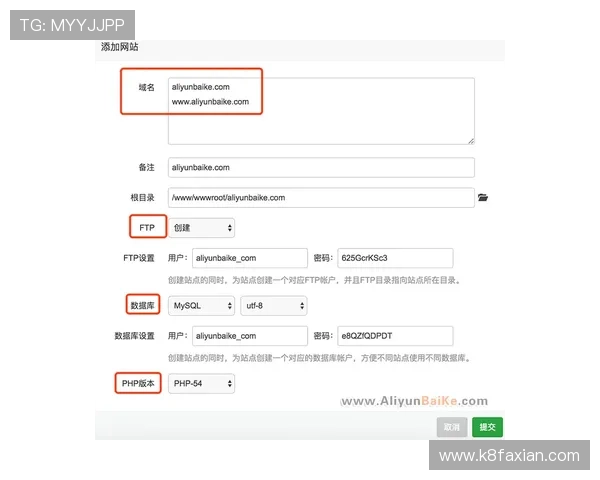
Task: Click the 添加网站 dialog title
Action: [119, 47]
